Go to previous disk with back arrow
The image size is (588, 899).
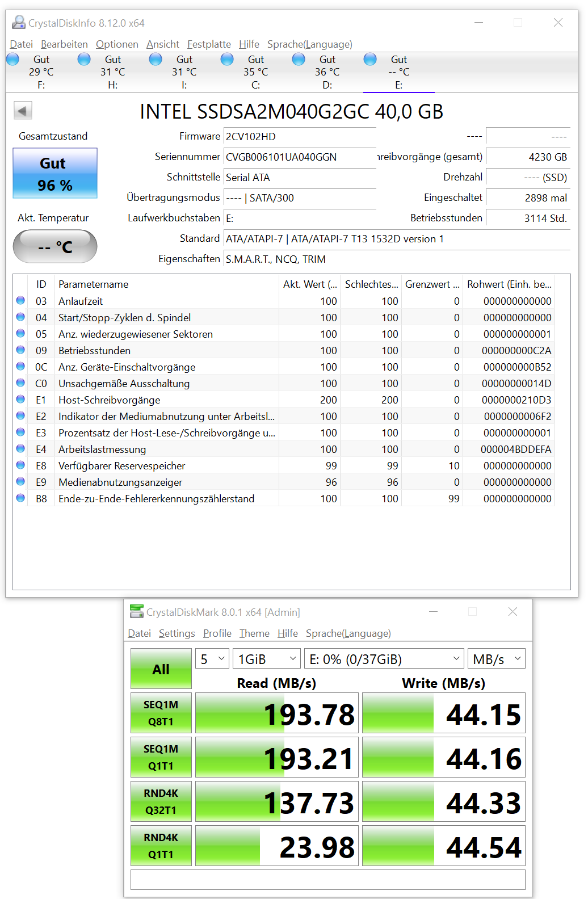pos(23,111)
